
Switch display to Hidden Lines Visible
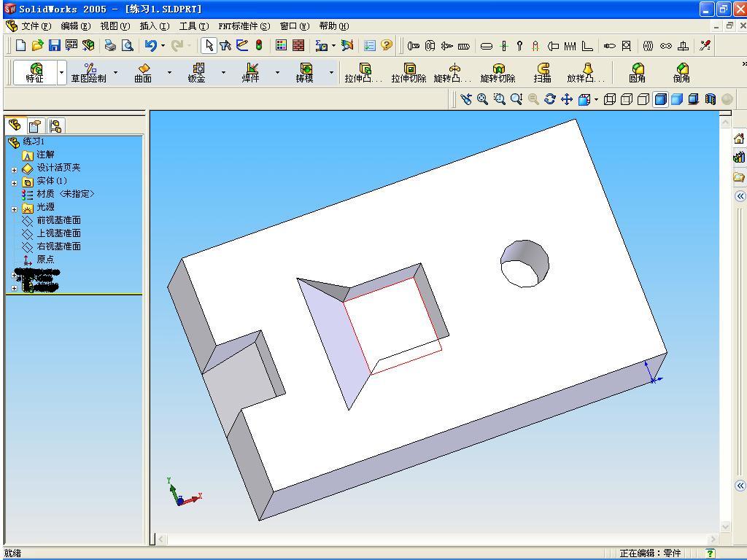click(627, 99)
